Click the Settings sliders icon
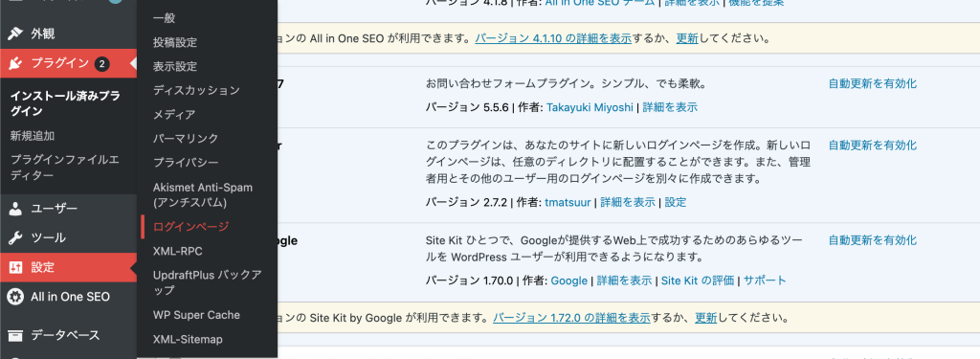 (x=15, y=268)
